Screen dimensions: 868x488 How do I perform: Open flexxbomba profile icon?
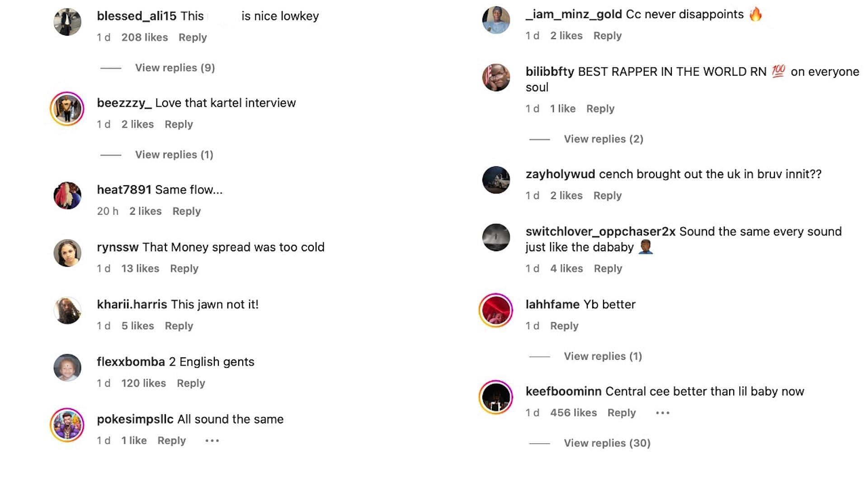(x=68, y=368)
